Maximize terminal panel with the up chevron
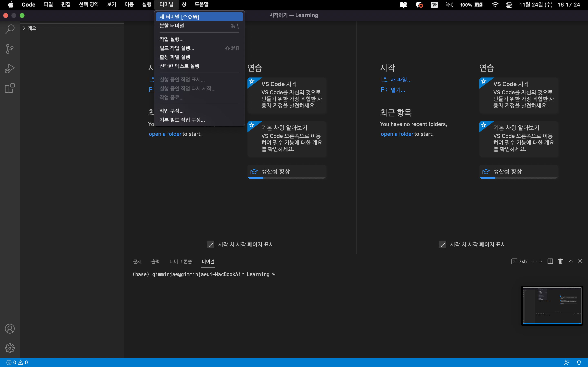This screenshot has width=588, height=367. click(571, 261)
